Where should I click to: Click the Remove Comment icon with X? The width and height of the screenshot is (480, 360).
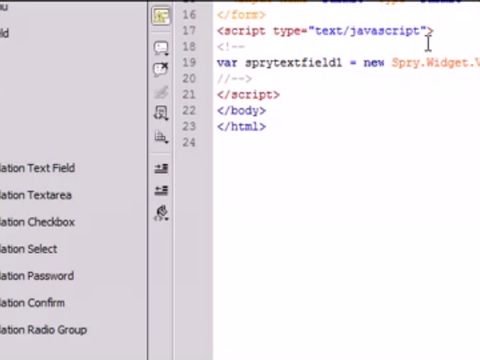tap(161, 69)
